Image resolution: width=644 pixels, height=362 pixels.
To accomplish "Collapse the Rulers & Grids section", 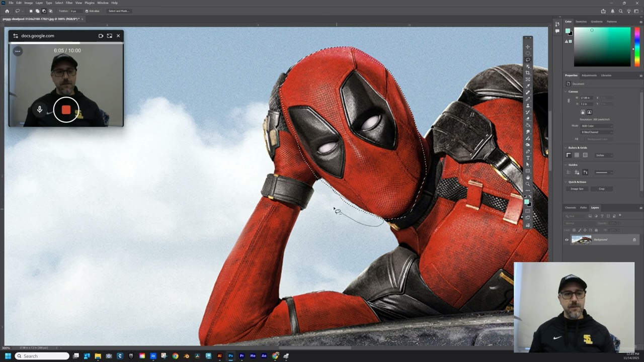I will [x=566, y=148].
